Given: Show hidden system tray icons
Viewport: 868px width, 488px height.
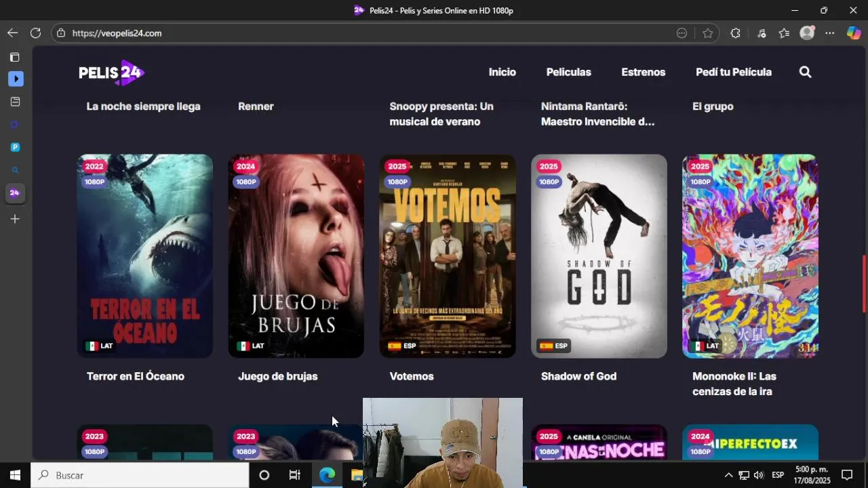Looking at the screenshot, I should [728, 475].
